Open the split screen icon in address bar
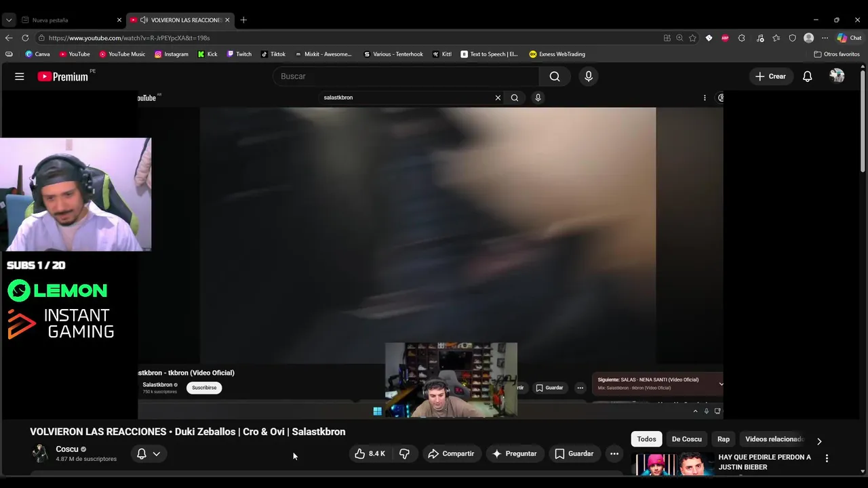 (667, 38)
